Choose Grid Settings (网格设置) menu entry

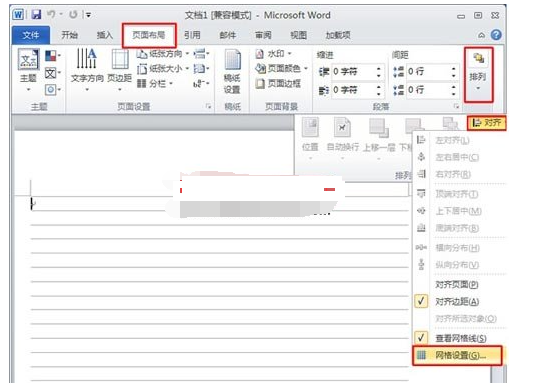(457, 355)
